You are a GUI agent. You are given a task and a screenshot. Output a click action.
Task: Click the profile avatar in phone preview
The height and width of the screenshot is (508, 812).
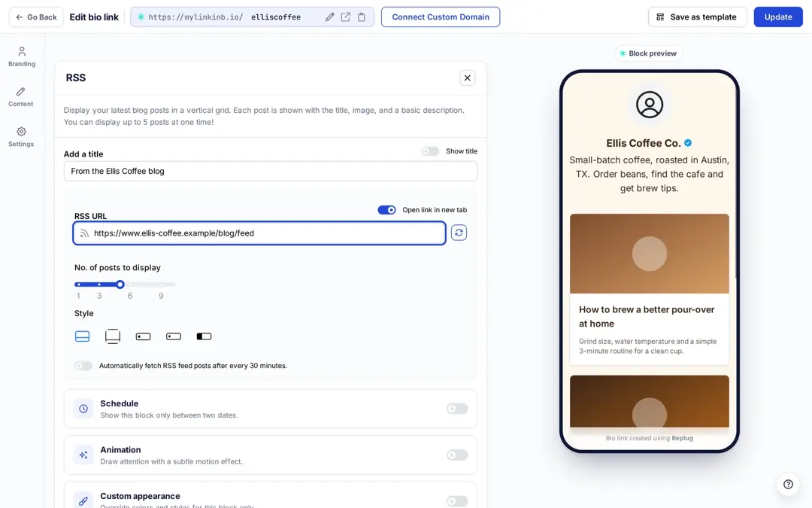click(650, 105)
